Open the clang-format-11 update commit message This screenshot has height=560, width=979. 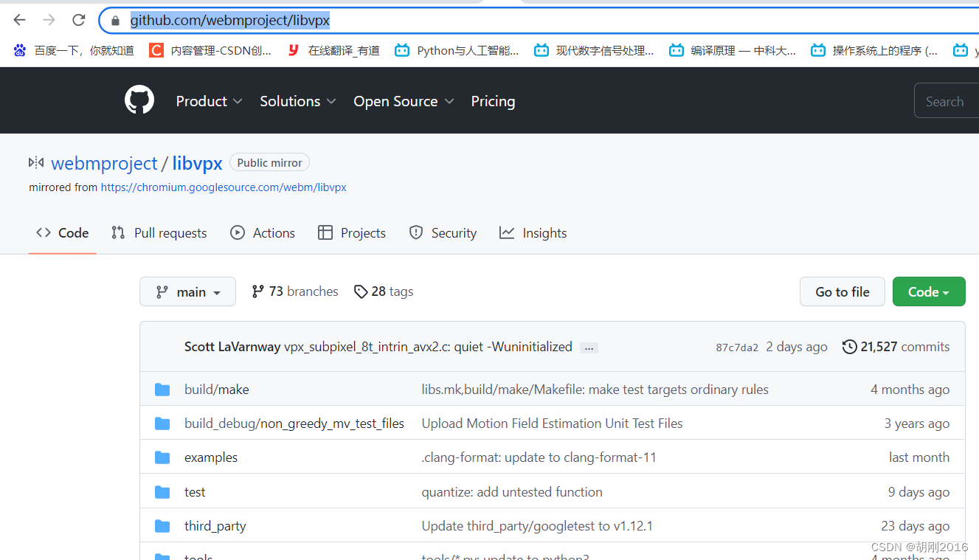click(539, 457)
